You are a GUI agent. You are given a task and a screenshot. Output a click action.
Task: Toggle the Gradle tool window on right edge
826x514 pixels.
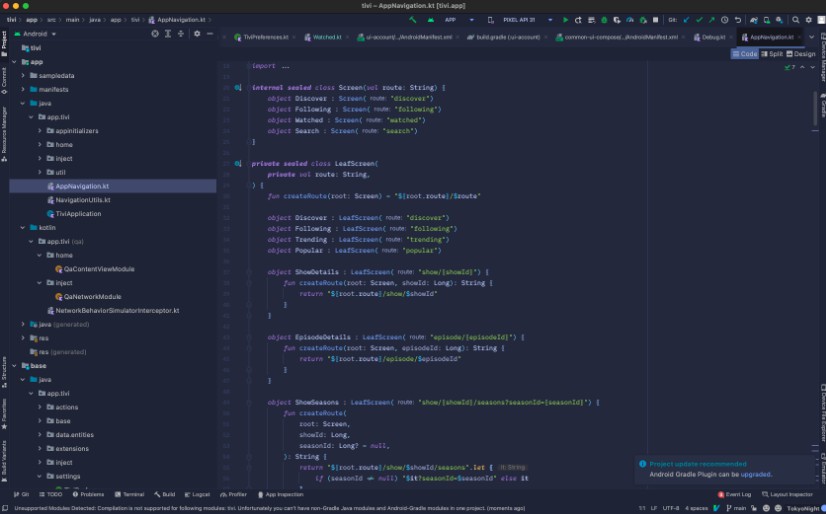pos(822,105)
